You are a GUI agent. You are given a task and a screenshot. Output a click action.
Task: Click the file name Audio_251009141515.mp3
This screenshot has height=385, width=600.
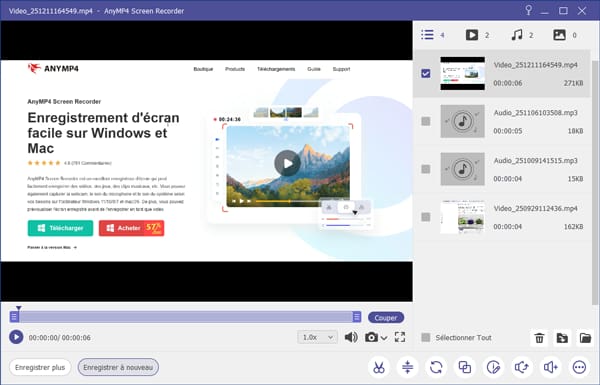[535, 160]
